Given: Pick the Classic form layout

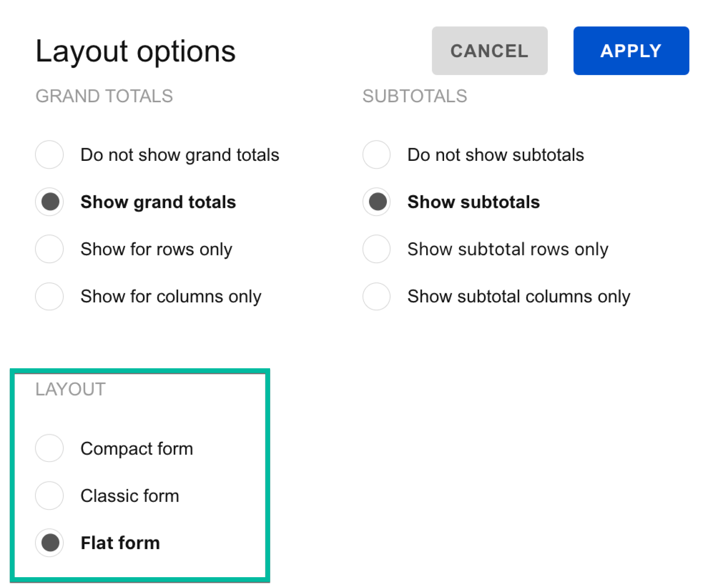Looking at the screenshot, I should click(x=50, y=495).
